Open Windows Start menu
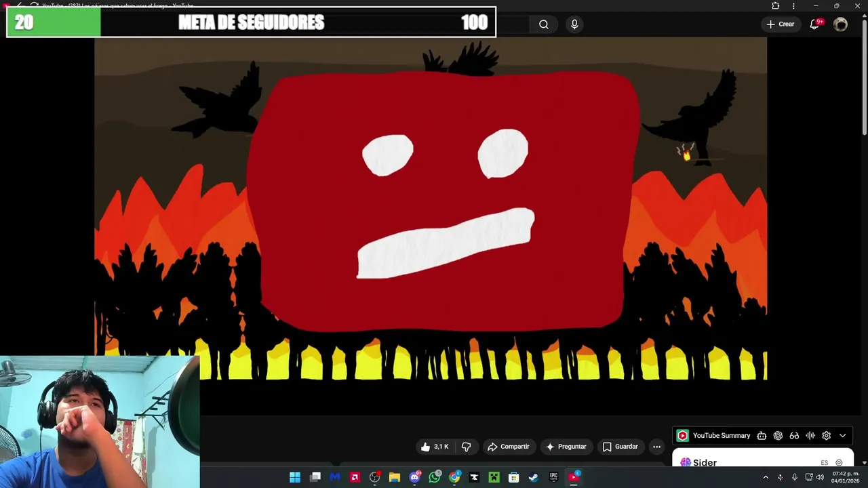 pyautogui.click(x=295, y=477)
